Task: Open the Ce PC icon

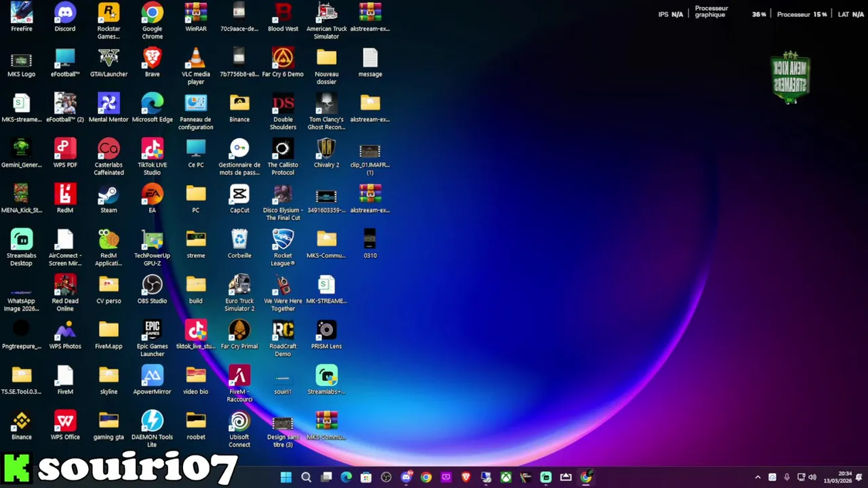Action: point(196,153)
